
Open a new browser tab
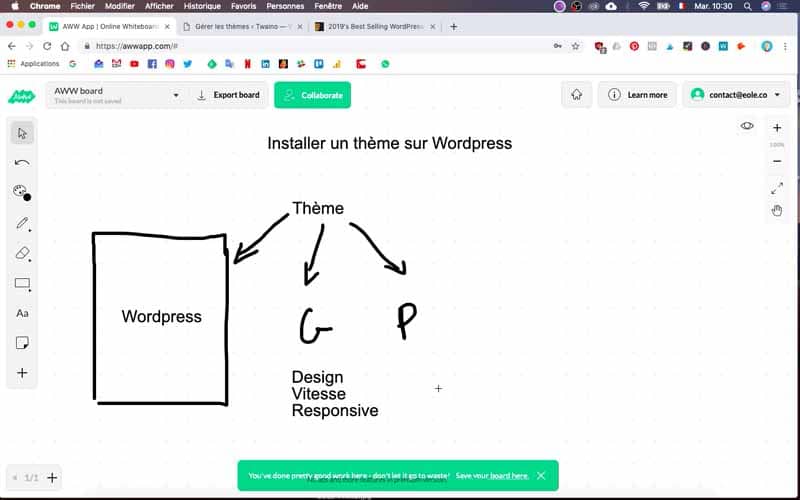tap(454, 27)
